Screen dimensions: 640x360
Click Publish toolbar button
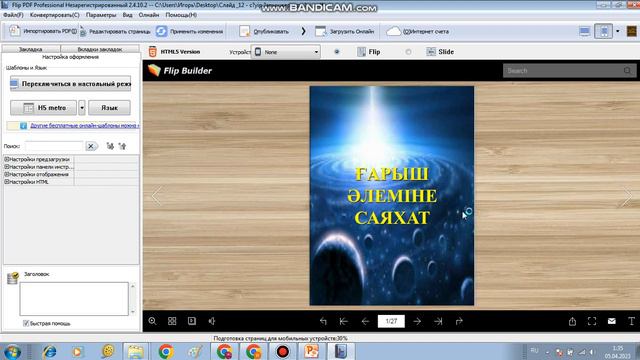click(264, 31)
